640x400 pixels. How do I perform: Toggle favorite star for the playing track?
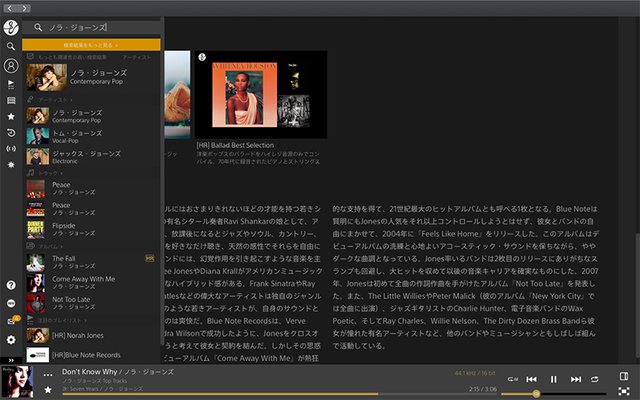pyautogui.click(x=48, y=389)
